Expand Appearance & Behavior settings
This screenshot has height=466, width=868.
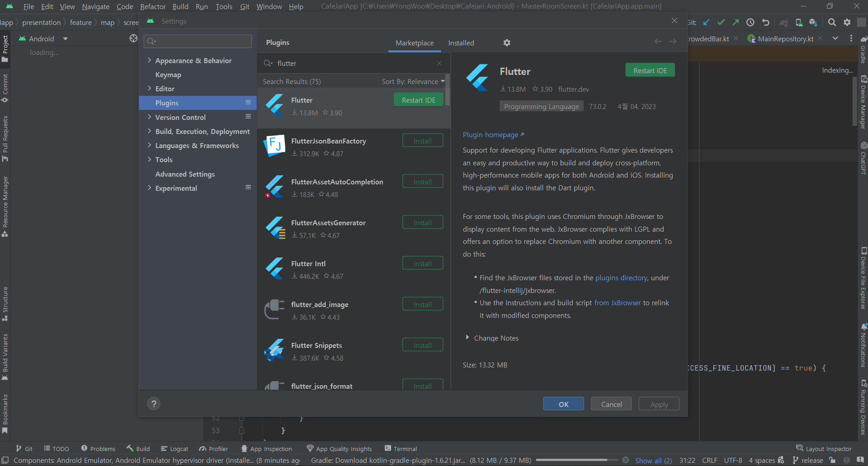[149, 60]
